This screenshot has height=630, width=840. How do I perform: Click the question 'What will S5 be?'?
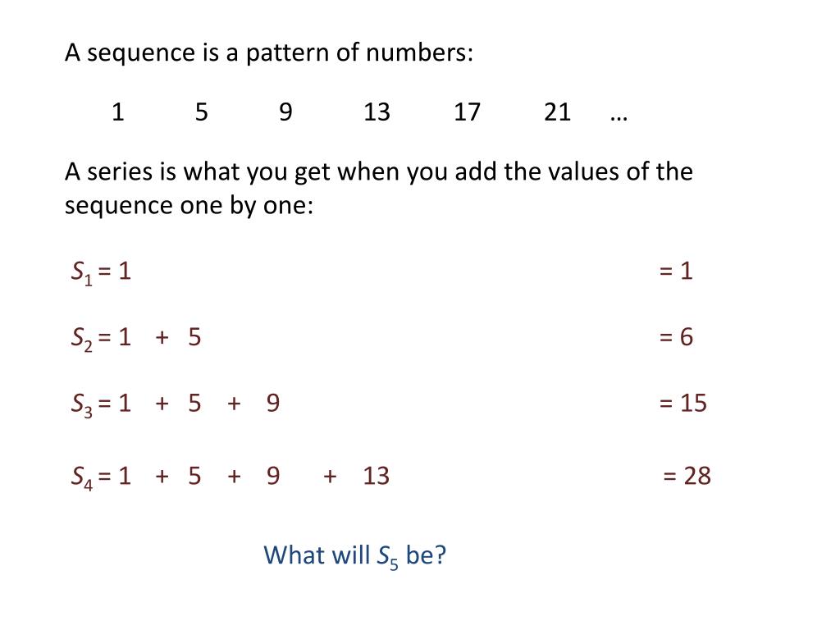[354, 556]
